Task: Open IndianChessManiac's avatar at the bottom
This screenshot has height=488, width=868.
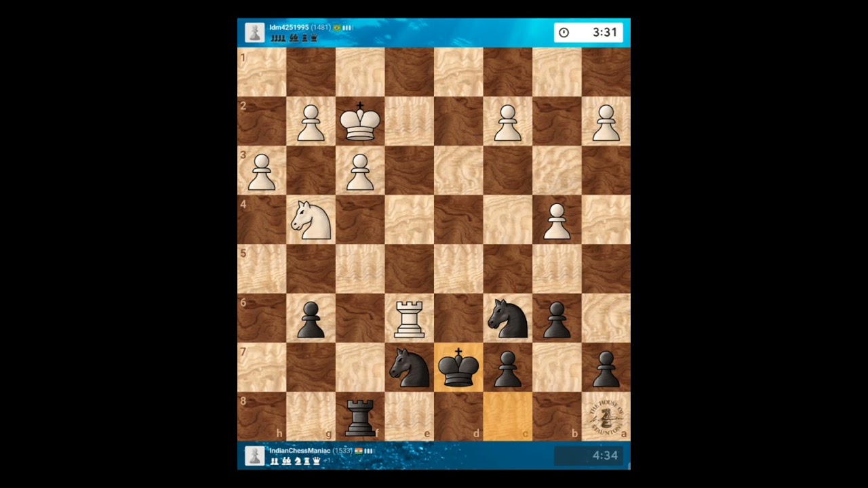Action: point(255,455)
